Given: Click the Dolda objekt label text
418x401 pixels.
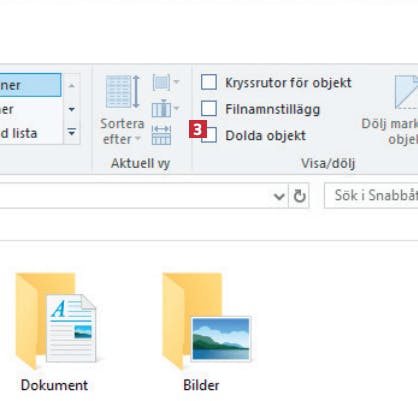Looking at the screenshot, I should point(265,136).
